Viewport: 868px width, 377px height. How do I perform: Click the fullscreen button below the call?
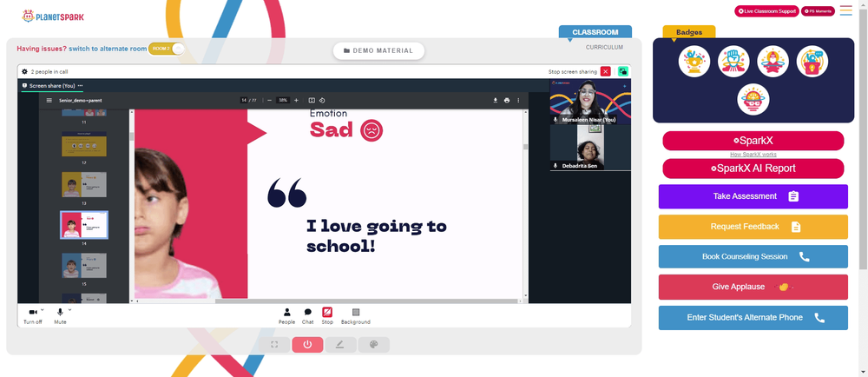pos(274,344)
